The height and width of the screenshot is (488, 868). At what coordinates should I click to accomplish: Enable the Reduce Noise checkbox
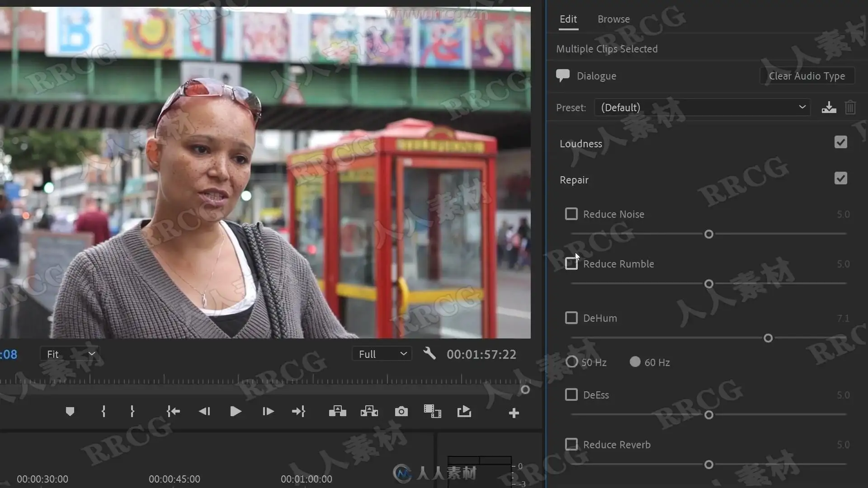coord(571,214)
